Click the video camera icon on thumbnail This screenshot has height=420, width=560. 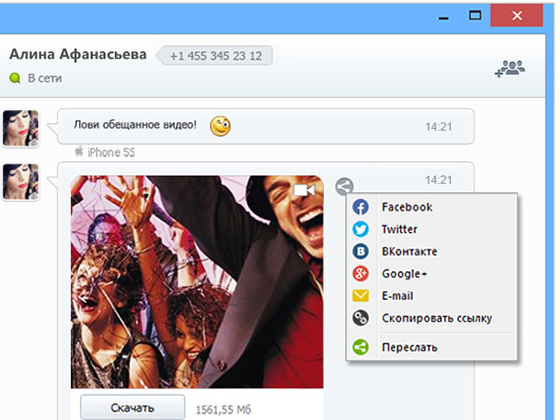coord(304,190)
